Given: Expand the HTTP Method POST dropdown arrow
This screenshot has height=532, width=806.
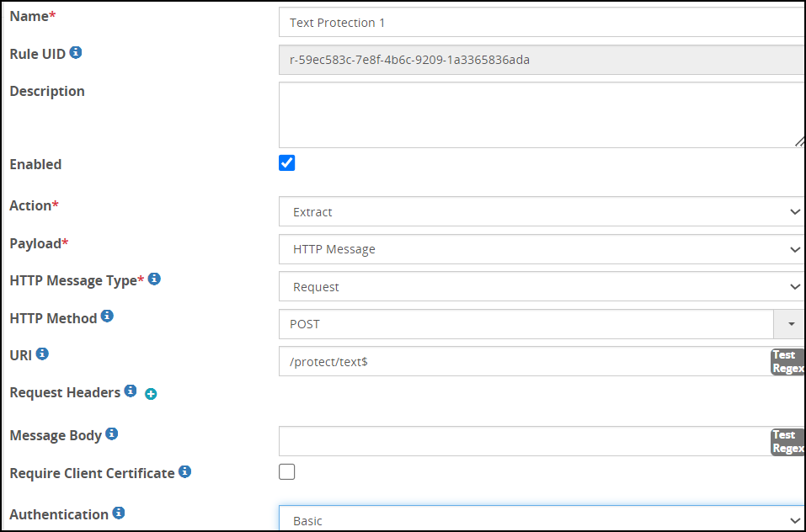Looking at the screenshot, I should pyautogui.click(x=791, y=324).
